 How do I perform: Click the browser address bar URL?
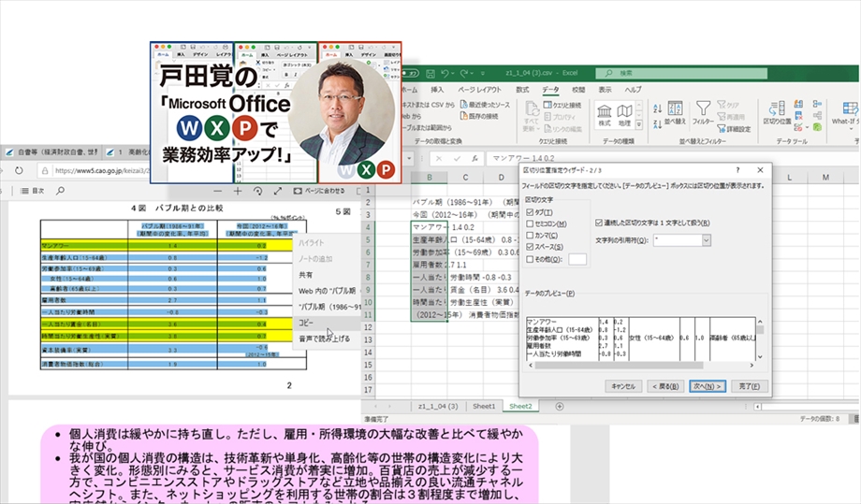point(101,170)
